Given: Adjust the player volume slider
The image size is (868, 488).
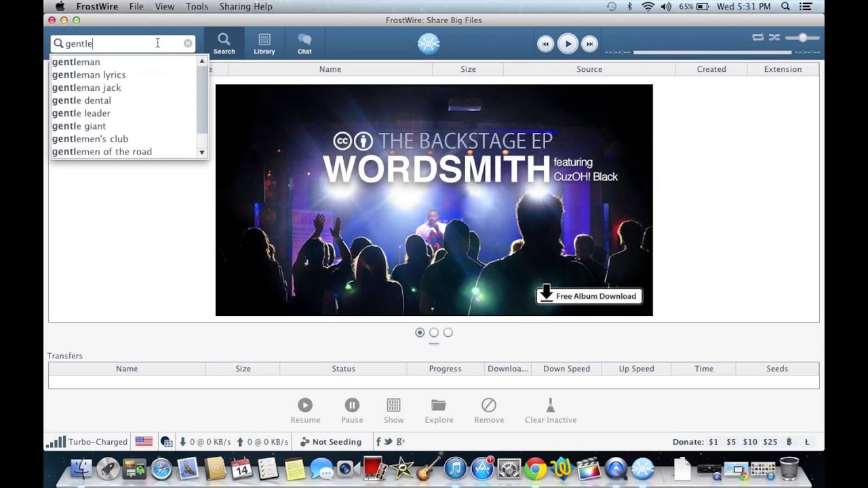Looking at the screenshot, I should tap(802, 38).
